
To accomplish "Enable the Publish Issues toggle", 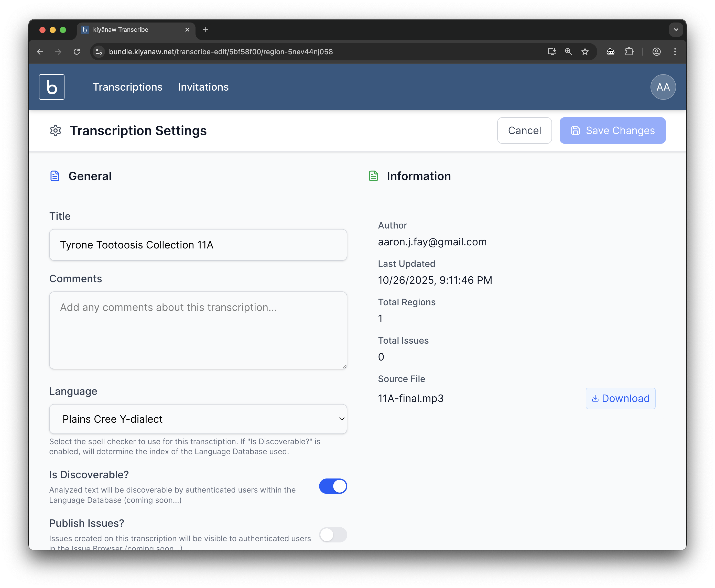I will pos(333,535).
